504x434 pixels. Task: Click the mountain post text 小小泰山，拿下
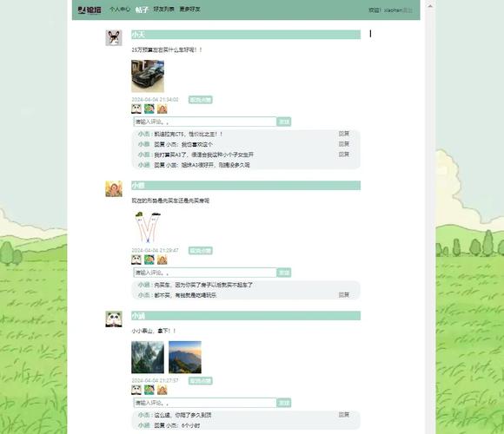point(154,331)
